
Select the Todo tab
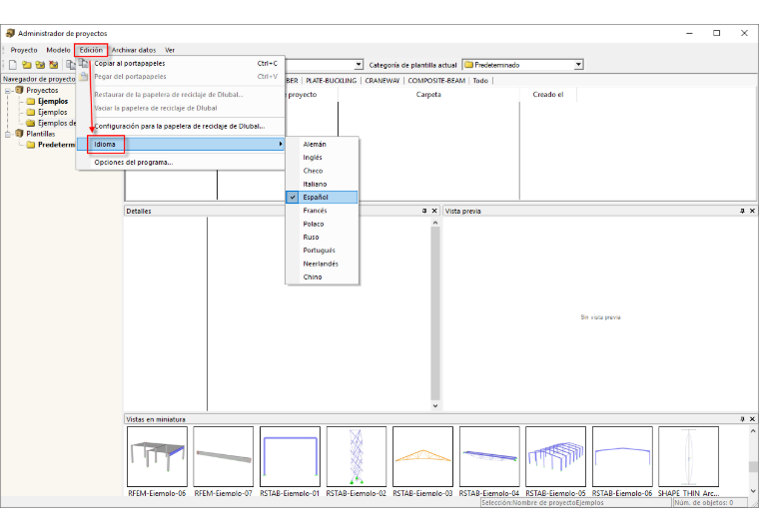(480, 81)
